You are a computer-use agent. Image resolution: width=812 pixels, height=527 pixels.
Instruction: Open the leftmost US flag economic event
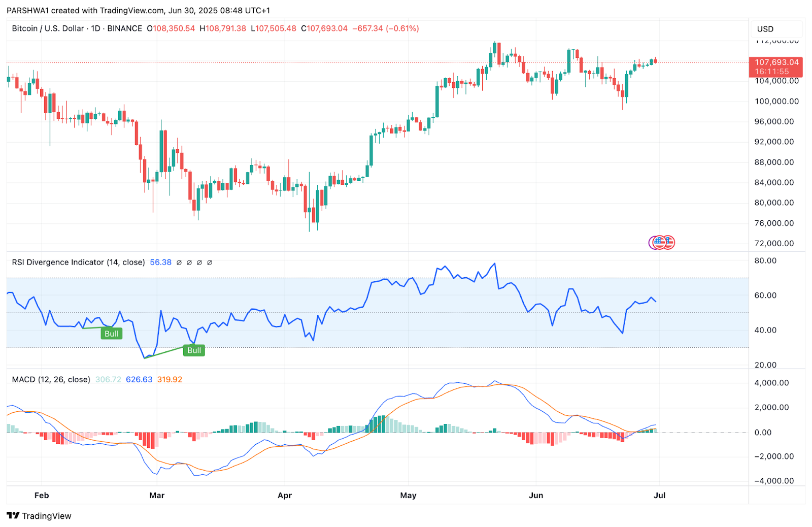tap(658, 243)
